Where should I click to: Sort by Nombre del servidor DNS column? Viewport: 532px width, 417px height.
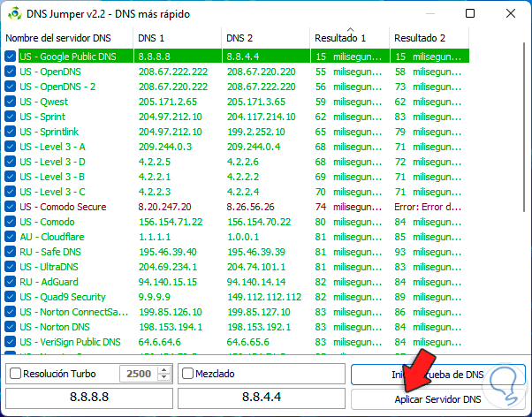coord(67,38)
